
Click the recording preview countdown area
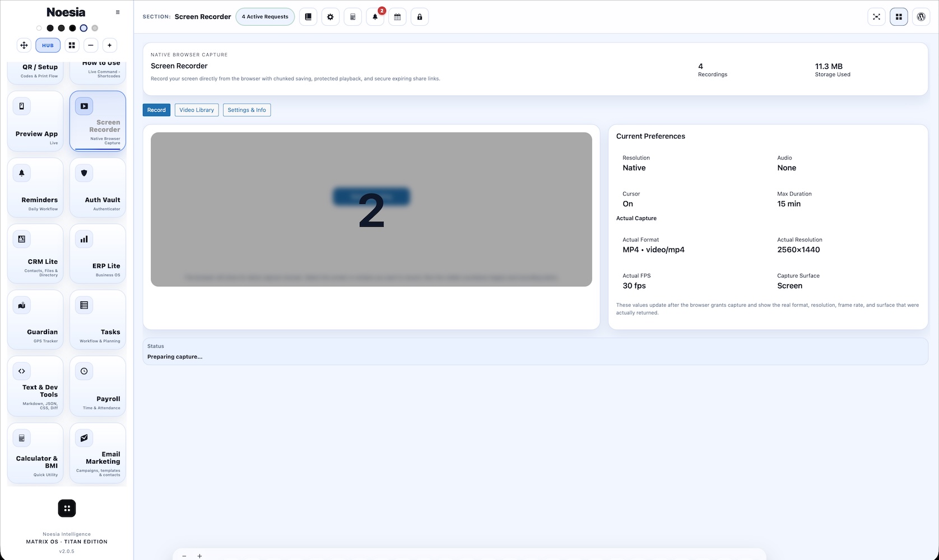[x=371, y=209]
